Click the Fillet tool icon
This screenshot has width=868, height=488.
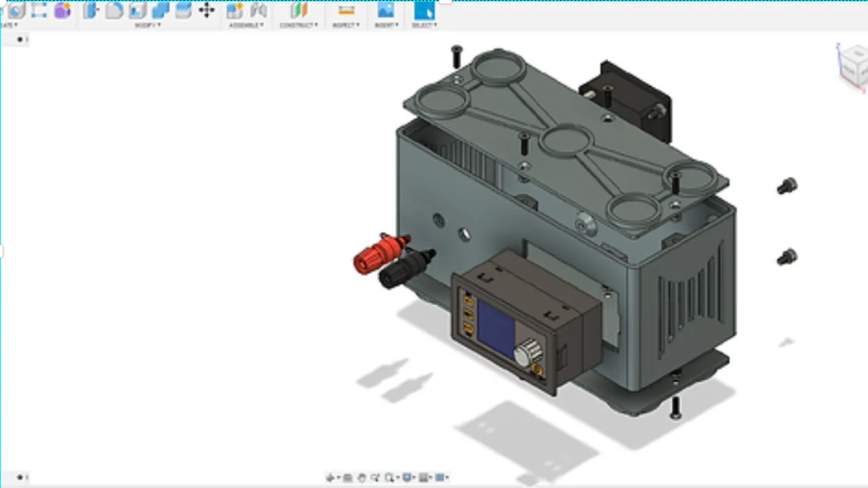coord(115,10)
